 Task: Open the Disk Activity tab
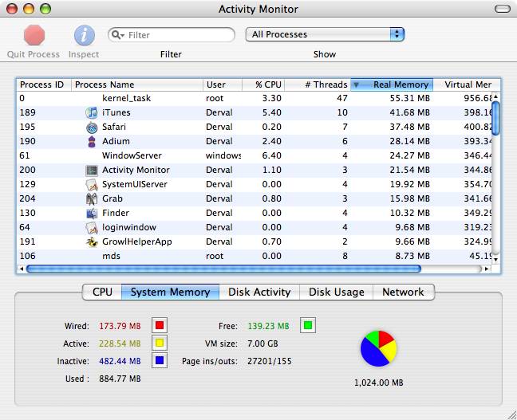[259, 292]
